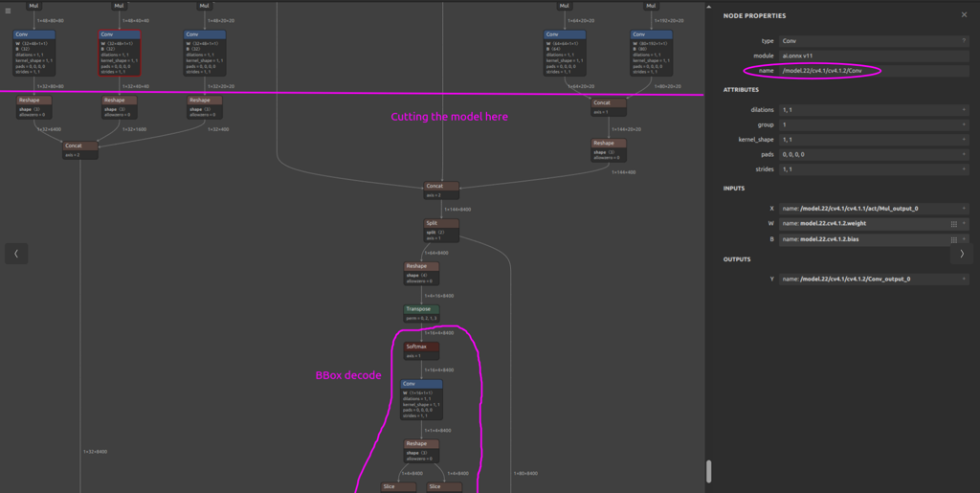This screenshot has height=493, width=980.
Task: Expand the strides attribute row
Action: 963,168
